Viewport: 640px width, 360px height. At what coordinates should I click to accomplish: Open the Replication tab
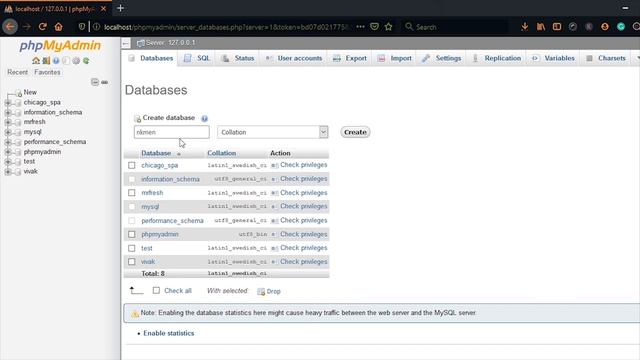tap(497, 58)
